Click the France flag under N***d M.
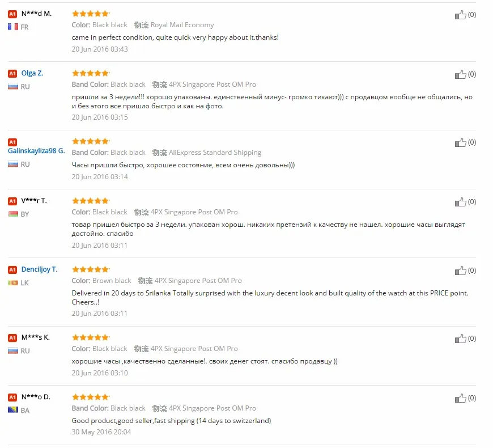 pyautogui.click(x=13, y=27)
